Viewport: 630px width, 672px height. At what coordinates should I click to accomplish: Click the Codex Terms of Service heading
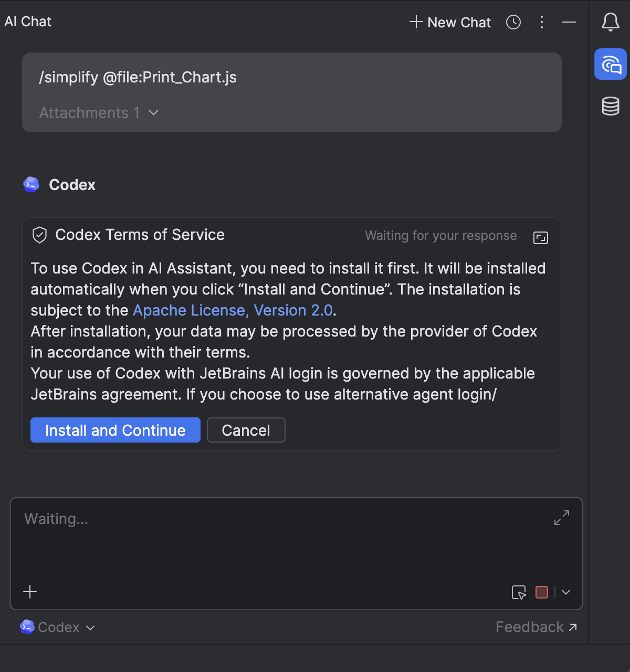coord(140,235)
